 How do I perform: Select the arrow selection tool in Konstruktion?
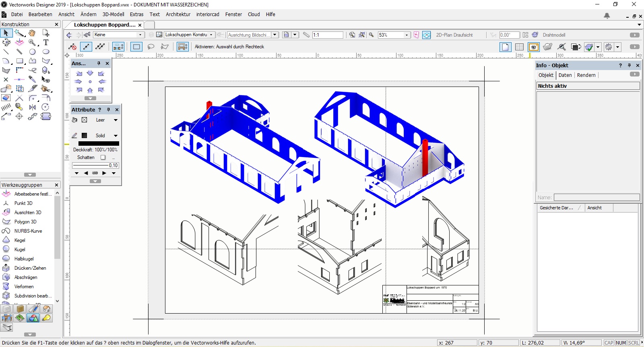pyautogui.click(x=6, y=33)
